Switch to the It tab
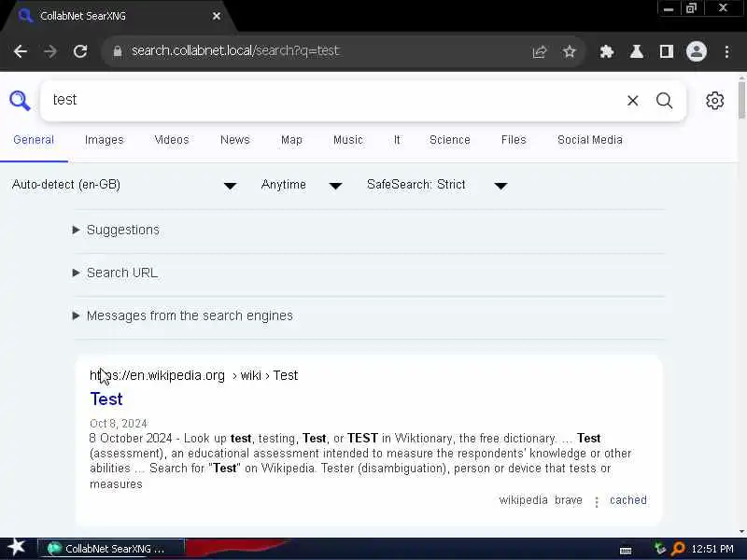Viewport: 747px width, 560px height. (x=397, y=140)
